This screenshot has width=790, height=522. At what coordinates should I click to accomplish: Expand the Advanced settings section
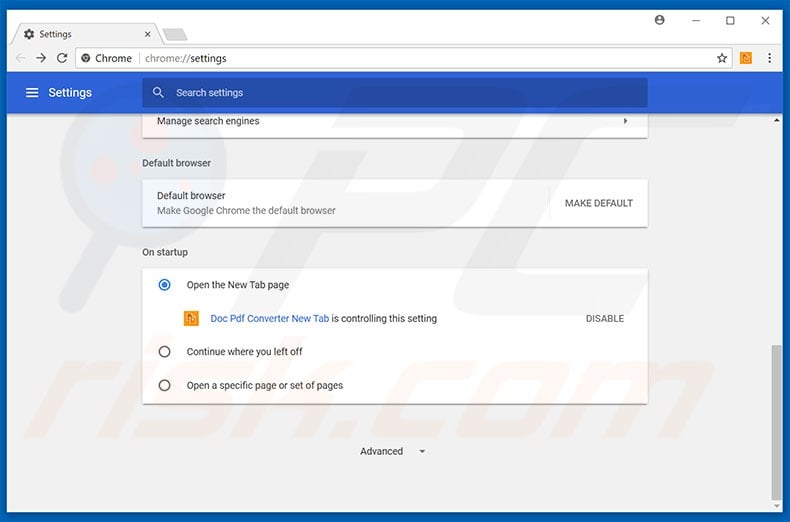[392, 451]
